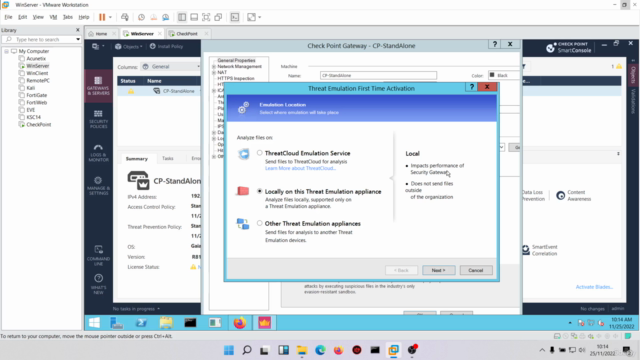The width and height of the screenshot is (640, 360).
Task: Open stretch guest dropdown arrow in toolbar
Action: (260, 17)
